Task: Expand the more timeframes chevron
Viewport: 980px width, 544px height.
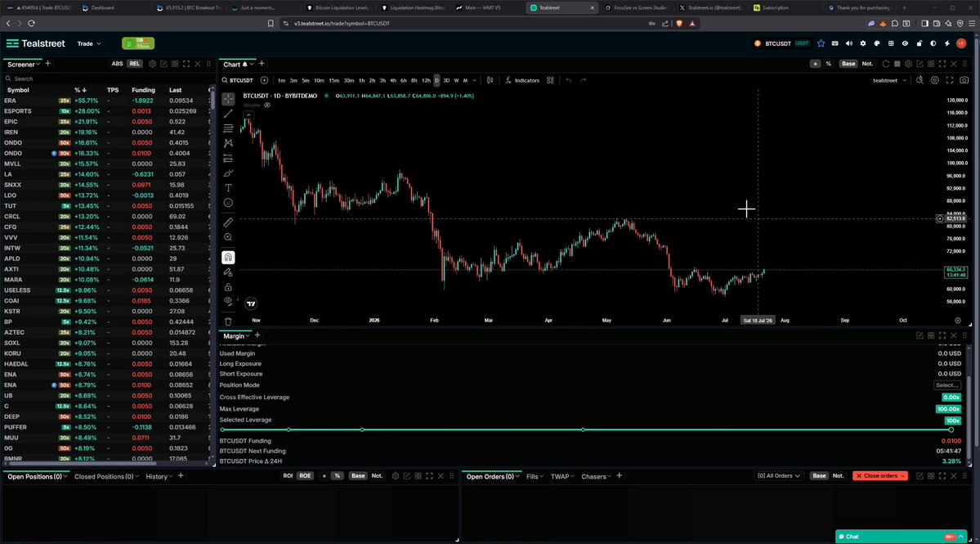Action: tap(474, 80)
